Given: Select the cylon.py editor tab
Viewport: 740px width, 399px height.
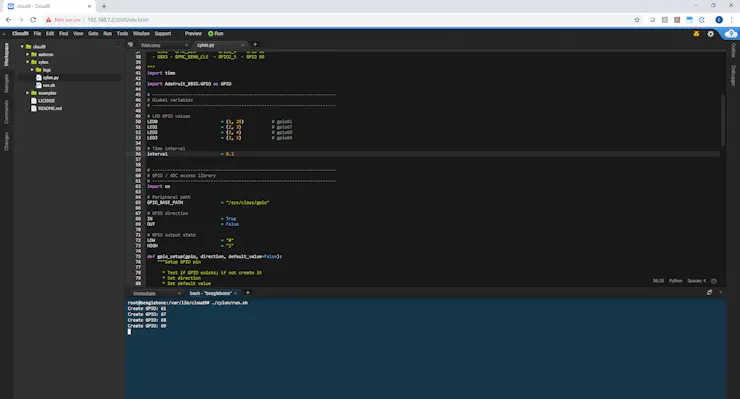Looking at the screenshot, I should coord(206,45).
